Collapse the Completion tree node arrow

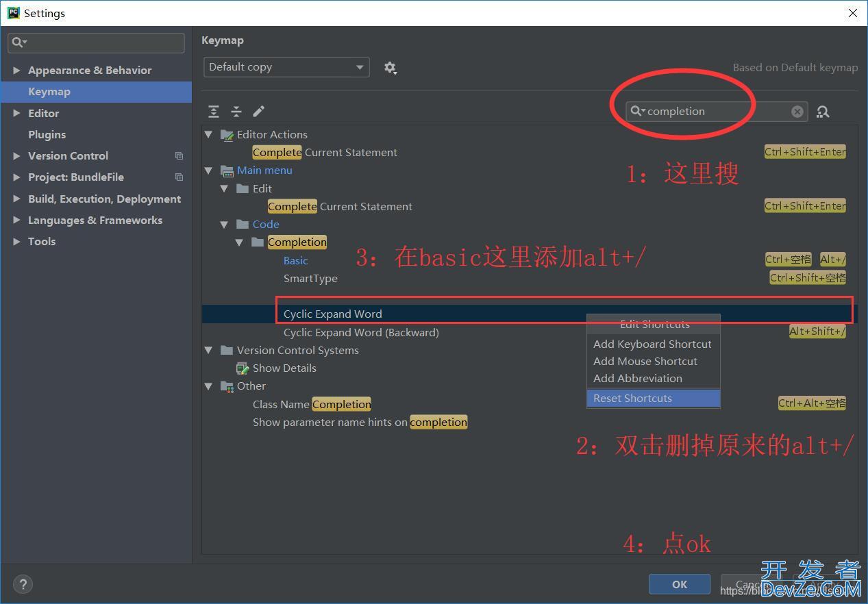click(x=239, y=242)
